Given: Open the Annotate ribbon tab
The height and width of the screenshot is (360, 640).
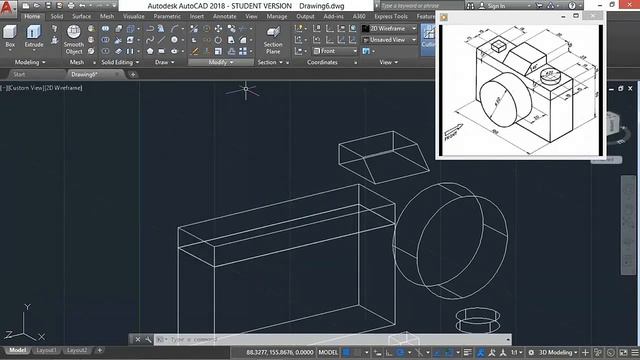Looking at the screenshot, I should [224, 16].
